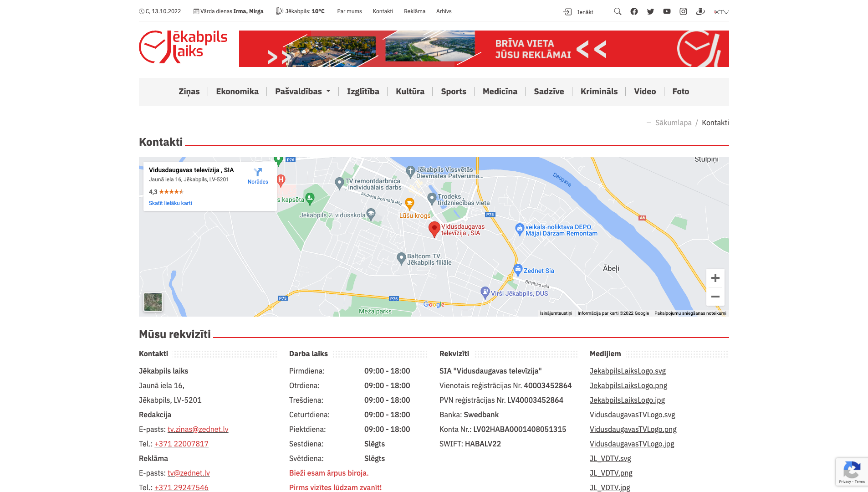Download JekabpilsLaiksLogo.svg file
This screenshot has width=868, height=492.
coord(628,371)
